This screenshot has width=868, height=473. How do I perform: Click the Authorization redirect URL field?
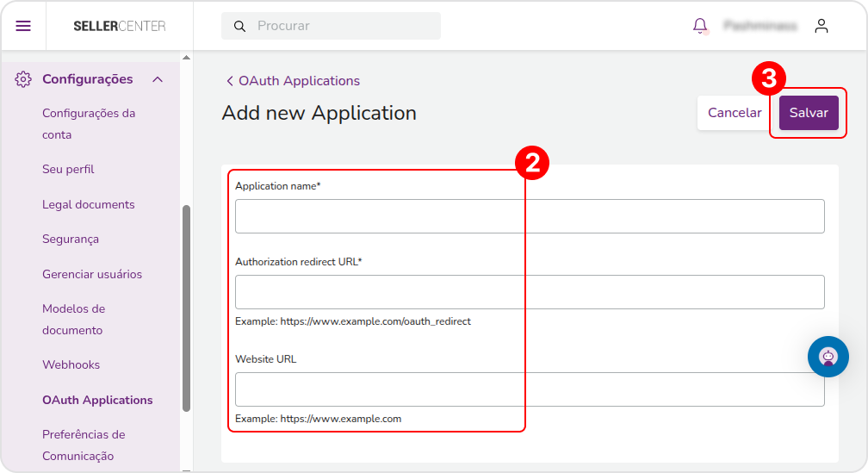coord(530,292)
